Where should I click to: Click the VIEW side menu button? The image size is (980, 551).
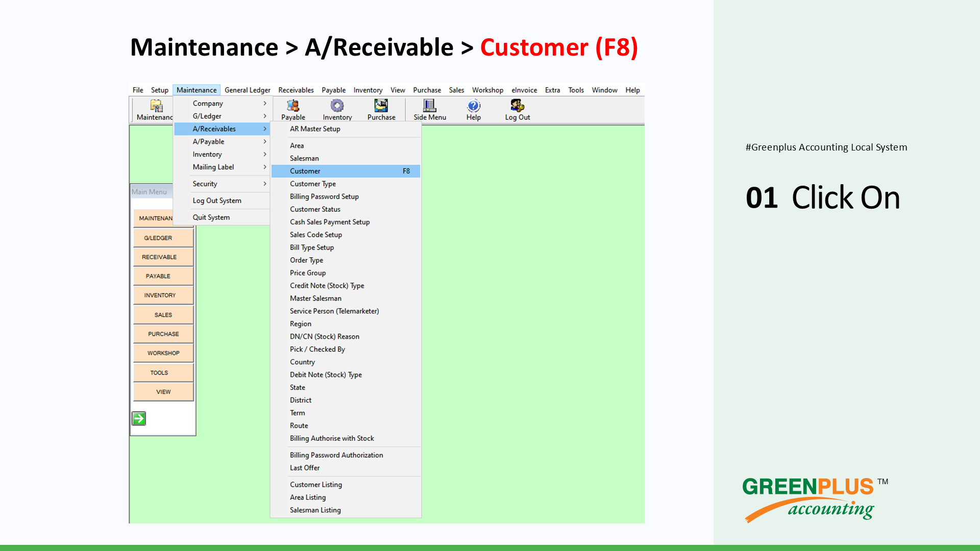coord(163,392)
